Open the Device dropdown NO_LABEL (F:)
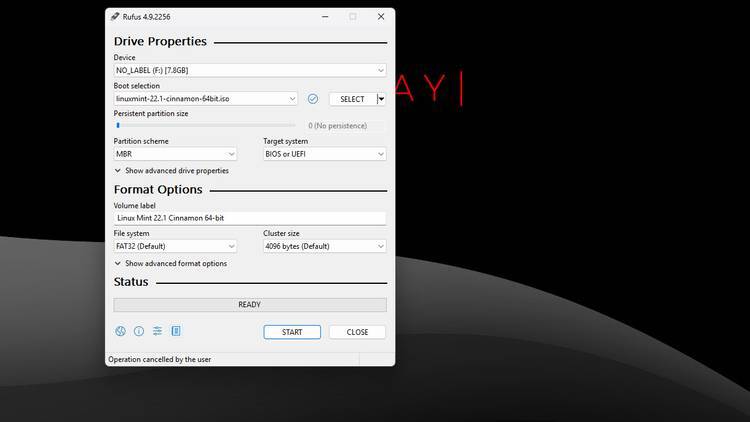The height and width of the screenshot is (422, 750). click(x=250, y=70)
